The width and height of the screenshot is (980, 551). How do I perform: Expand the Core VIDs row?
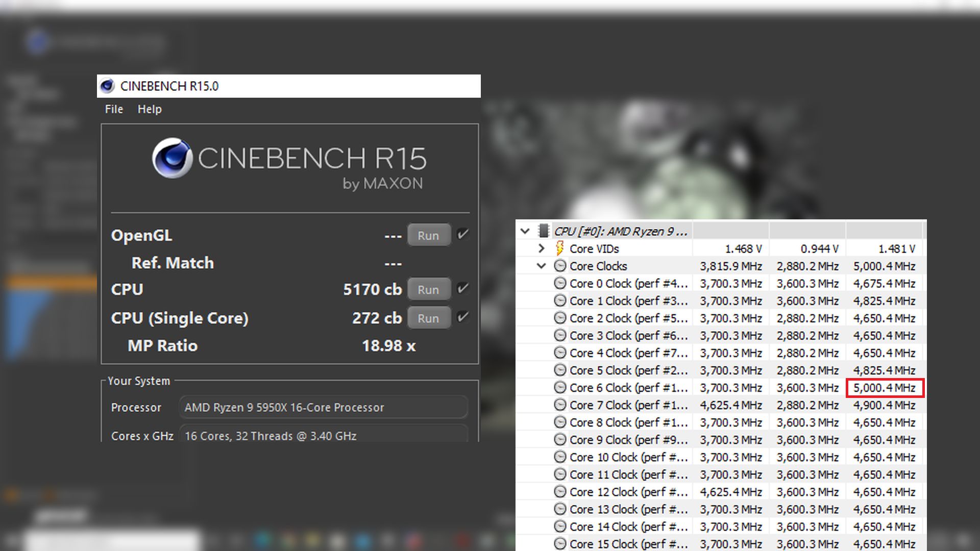pos(542,248)
